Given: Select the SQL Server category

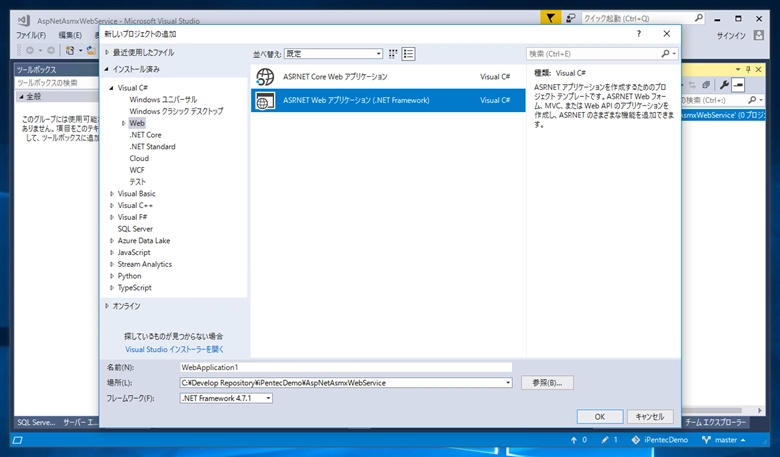Looking at the screenshot, I should (x=135, y=229).
